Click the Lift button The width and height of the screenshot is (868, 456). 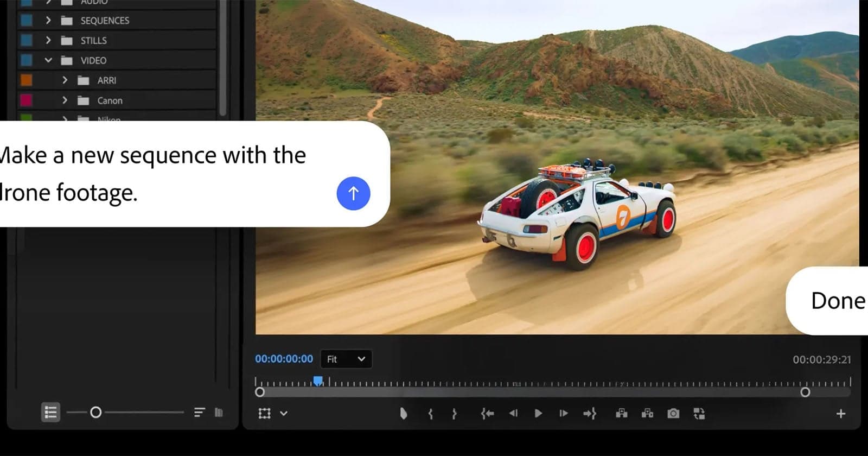coord(622,414)
